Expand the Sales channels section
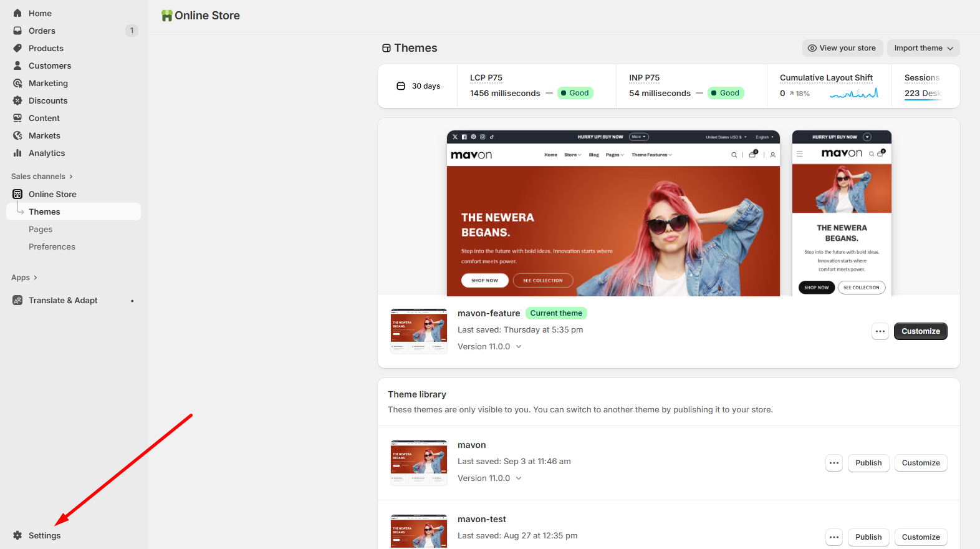Screen dimensions: 980x549 [x=42, y=177]
